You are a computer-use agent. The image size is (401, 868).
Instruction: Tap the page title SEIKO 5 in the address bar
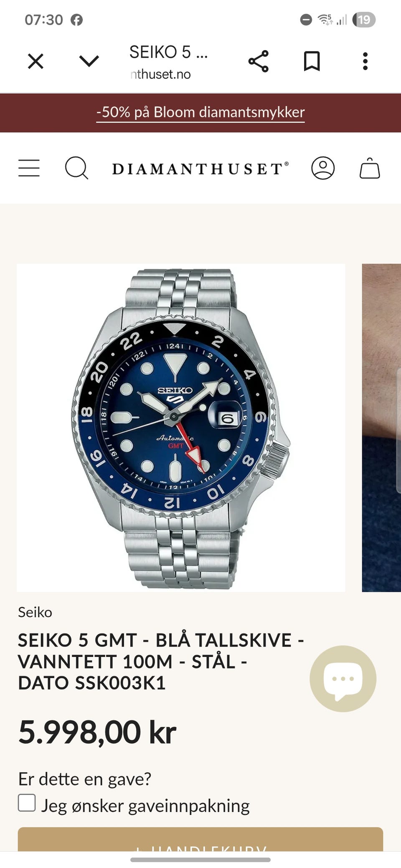pyautogui.click(x=168, y=53)
